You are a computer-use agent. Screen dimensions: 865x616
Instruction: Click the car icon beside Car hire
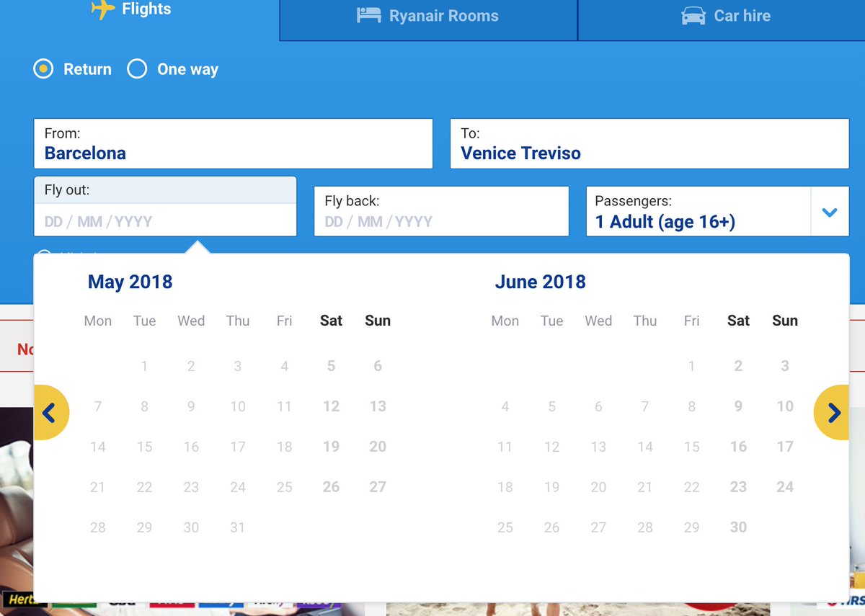click(x=693, y=16)
